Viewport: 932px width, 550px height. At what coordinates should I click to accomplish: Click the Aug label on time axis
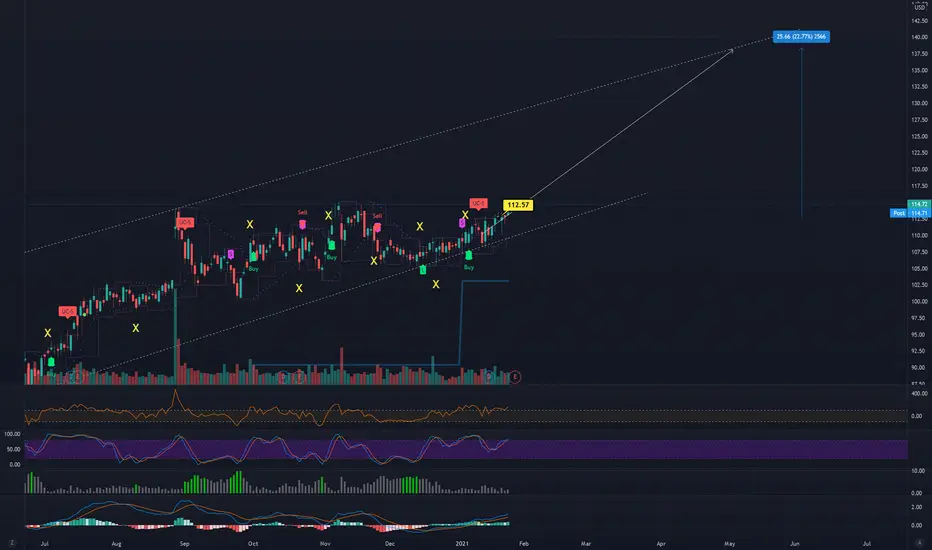pos(116,543)
